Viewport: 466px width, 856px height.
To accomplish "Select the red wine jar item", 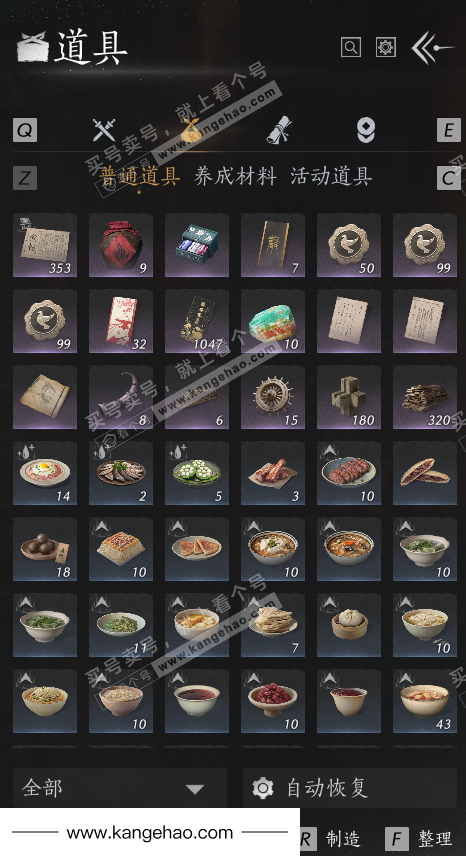I will click(x=121, y=245).
